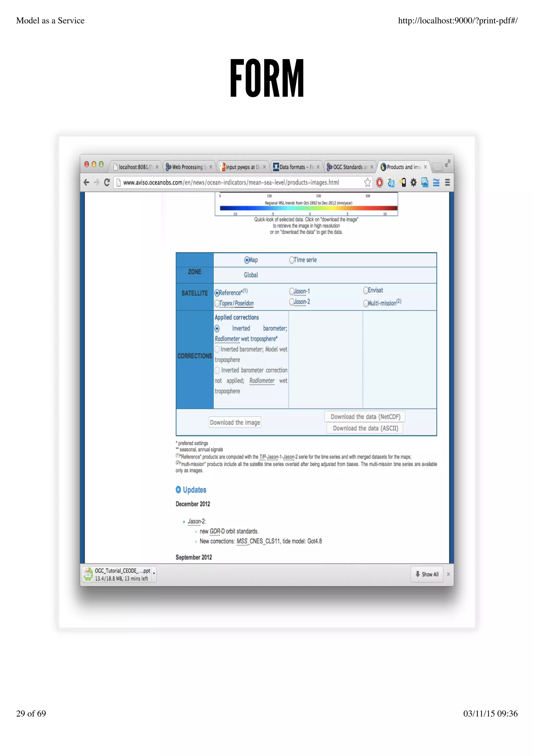Click the phone-send extension icon
This screenshot has height=756, width=534.
coord(402,182)
